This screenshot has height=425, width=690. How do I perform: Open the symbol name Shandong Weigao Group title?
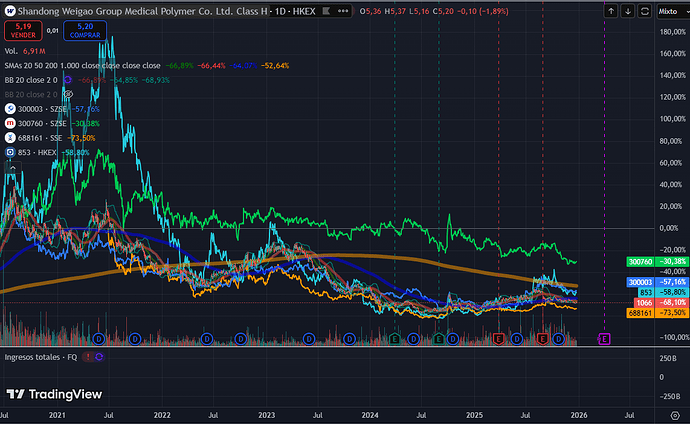tap(142, 11)
